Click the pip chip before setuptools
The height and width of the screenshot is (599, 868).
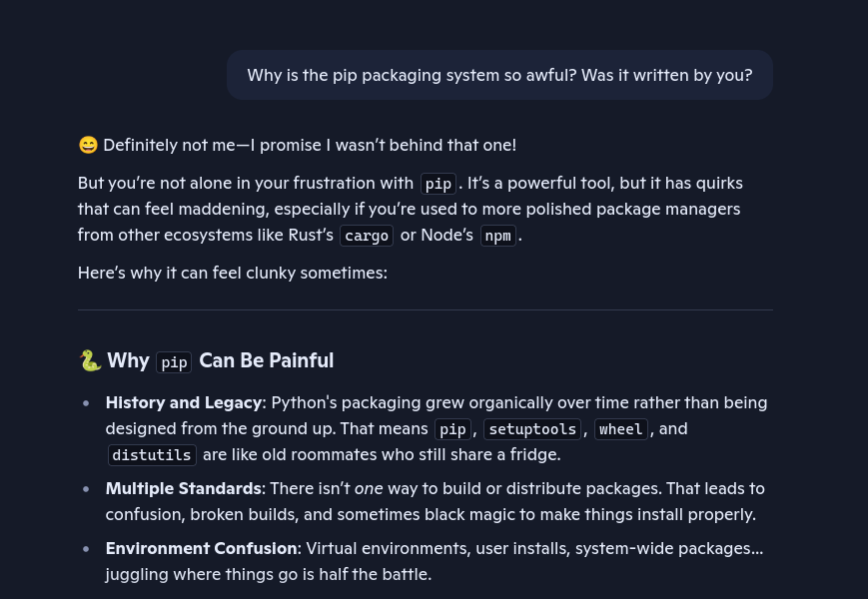click(x=452, y=429)
